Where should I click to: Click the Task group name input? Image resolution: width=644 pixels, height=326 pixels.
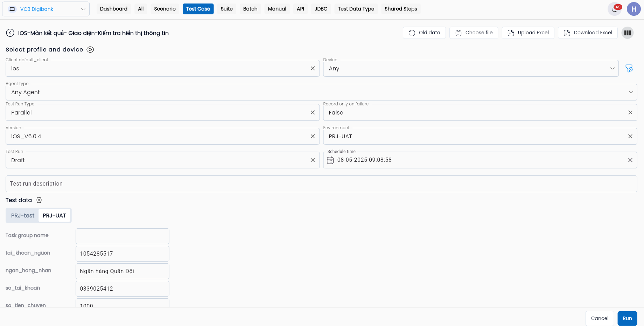coord(122,236)
